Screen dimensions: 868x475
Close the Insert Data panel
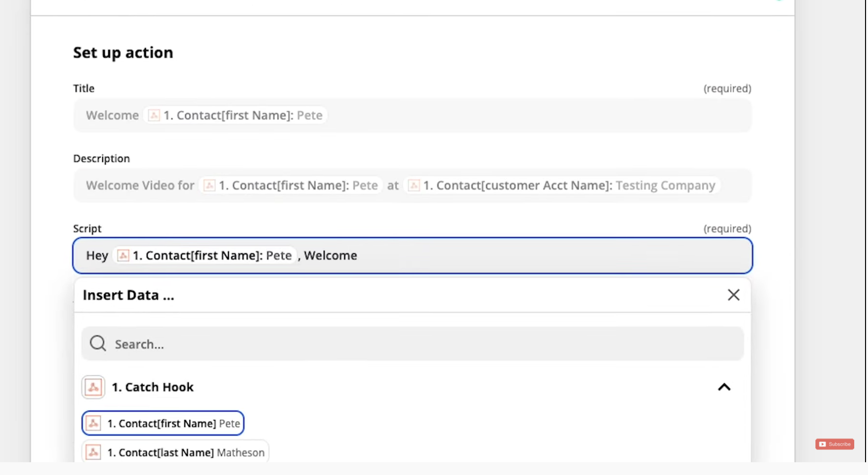point(733,295)
